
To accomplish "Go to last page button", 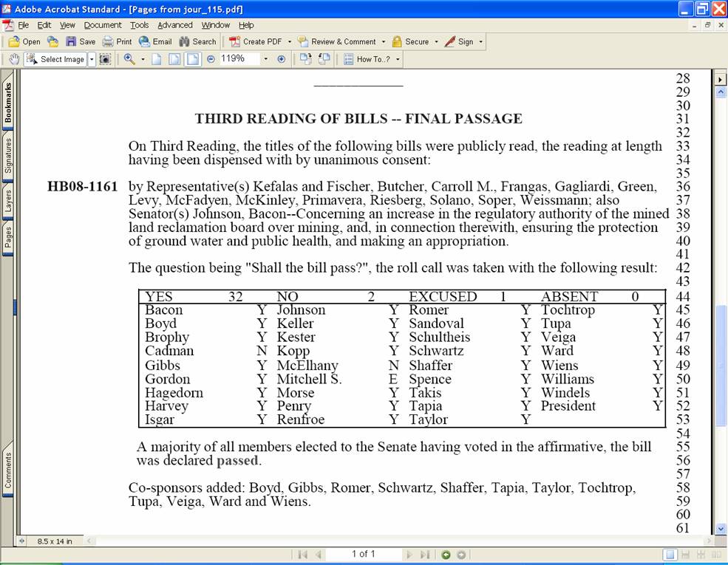I will (425, 555).
